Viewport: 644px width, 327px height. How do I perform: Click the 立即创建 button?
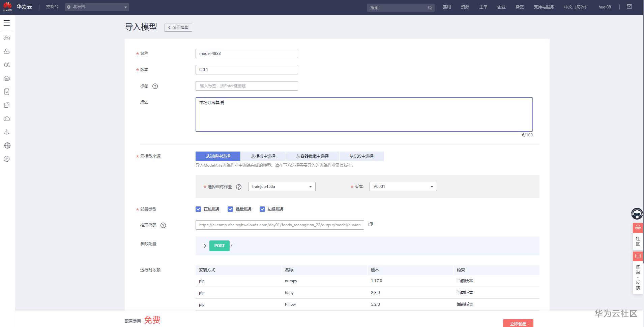pos(518,323)
